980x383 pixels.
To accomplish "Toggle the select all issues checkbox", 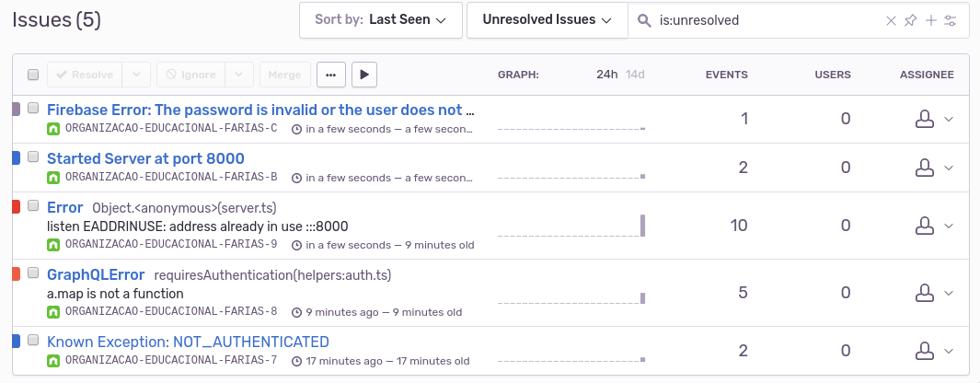I will 33,75.
